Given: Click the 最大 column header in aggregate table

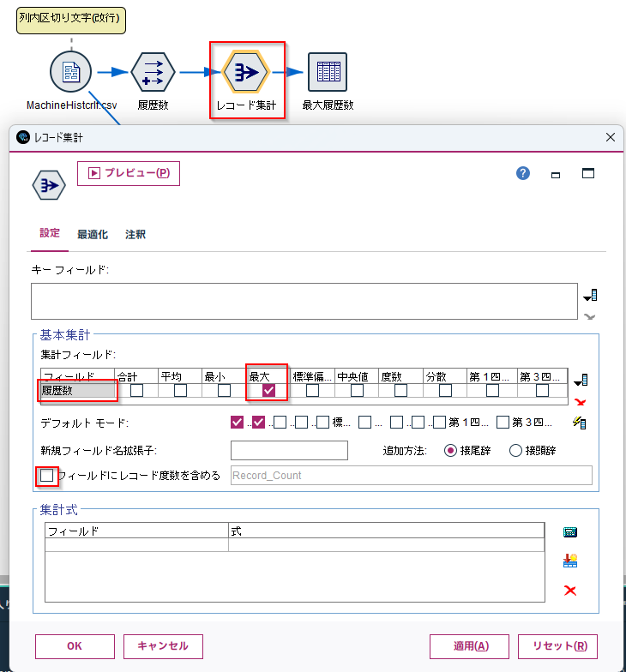Looking at the screenshot, I should pos(268,376).
